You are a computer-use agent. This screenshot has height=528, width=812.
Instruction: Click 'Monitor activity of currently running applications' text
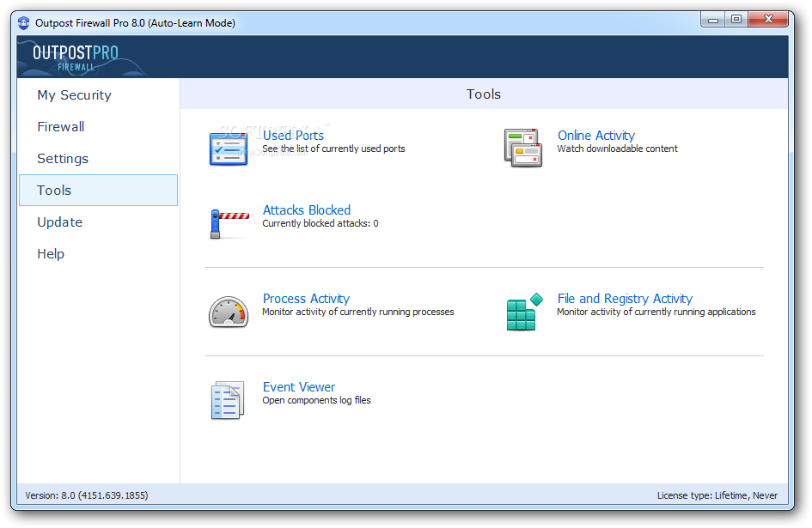[656, 313]
